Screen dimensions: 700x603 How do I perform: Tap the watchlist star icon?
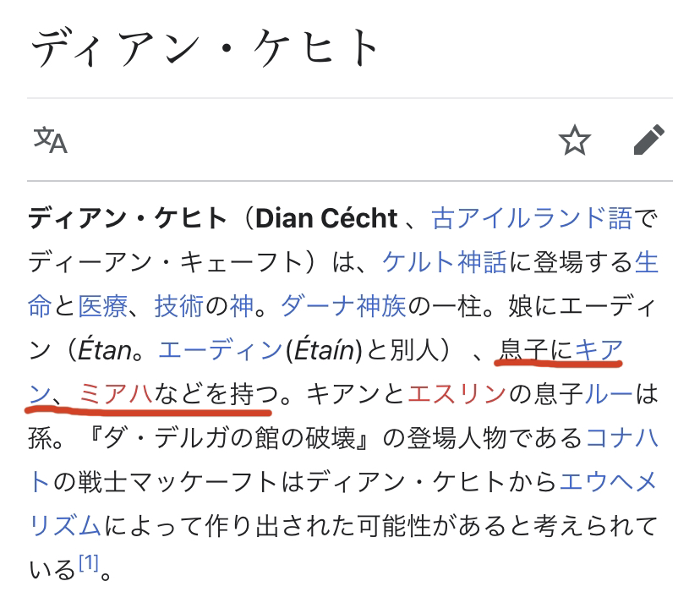575,140
